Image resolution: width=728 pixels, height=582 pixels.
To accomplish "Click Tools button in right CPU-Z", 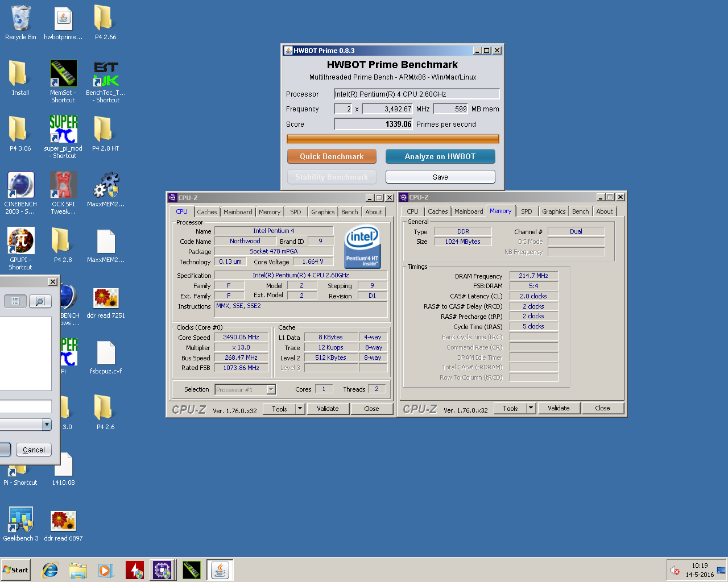I will point(511,408).
